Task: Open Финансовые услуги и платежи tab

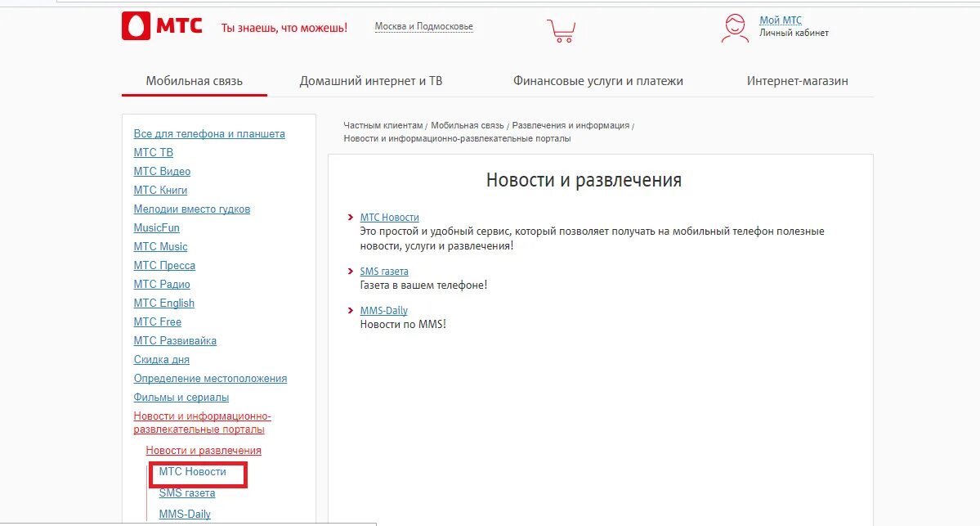Action: click(x=598, y=81)
